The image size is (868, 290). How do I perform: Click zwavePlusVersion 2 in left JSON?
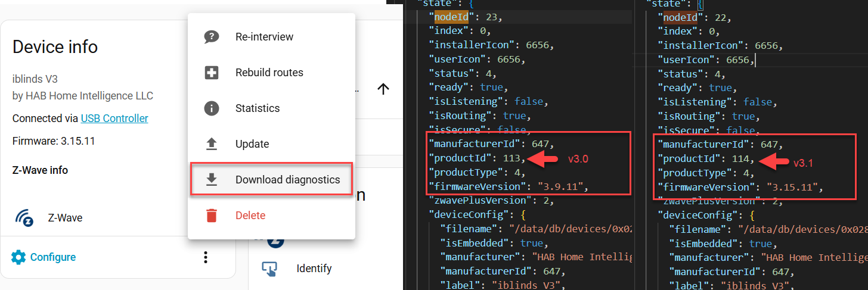(x=492, y=201)
